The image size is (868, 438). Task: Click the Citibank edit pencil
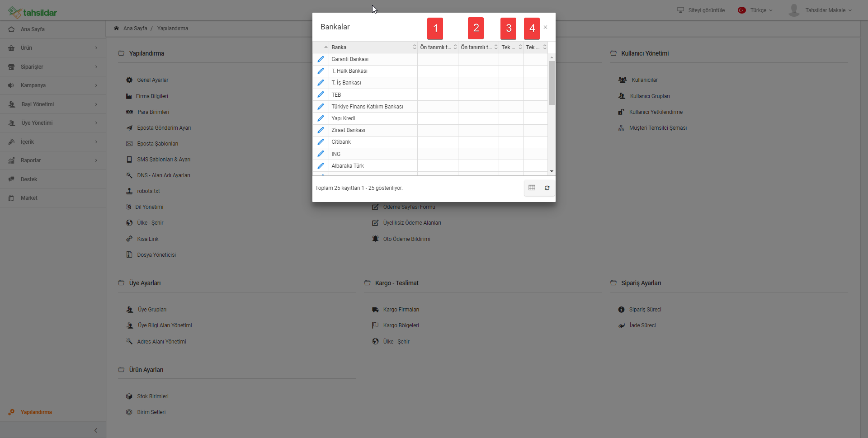[x=321, y=142]
